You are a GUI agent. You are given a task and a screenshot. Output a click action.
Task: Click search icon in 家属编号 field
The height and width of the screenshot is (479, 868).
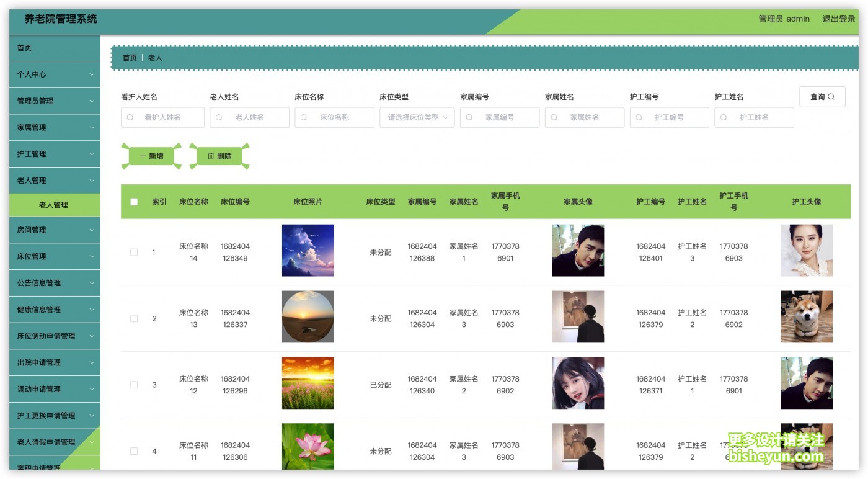(x=470, y=117)
